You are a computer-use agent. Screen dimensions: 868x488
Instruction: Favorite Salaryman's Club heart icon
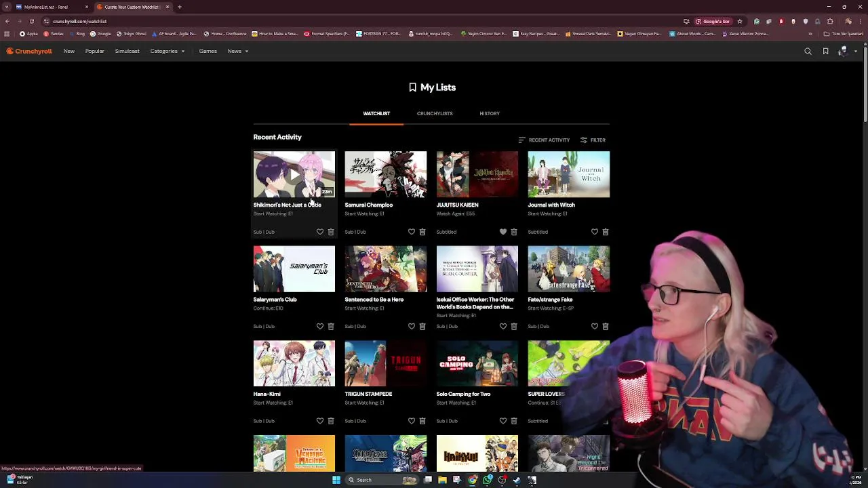tap(320, 326)
